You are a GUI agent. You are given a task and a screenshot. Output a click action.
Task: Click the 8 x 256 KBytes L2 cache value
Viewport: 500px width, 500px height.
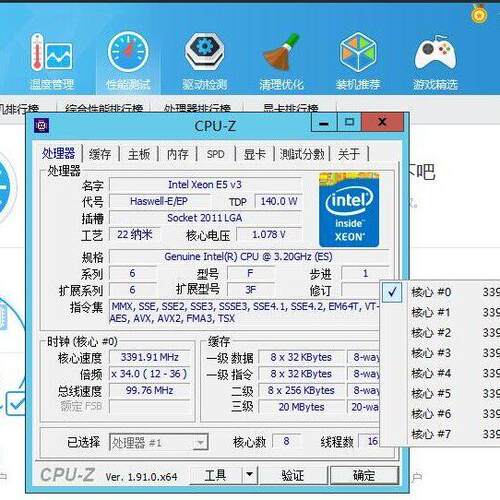[x=301, y=390]
